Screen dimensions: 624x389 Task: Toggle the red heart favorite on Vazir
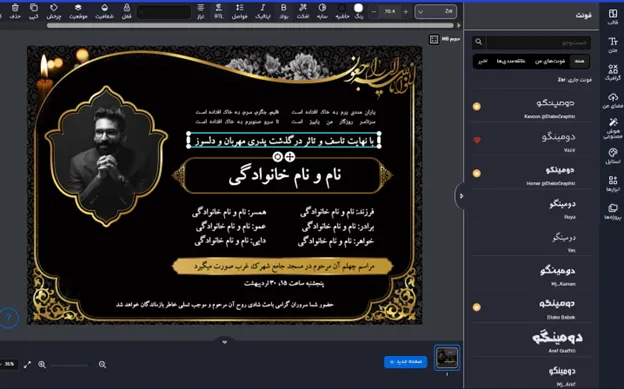pyautogui.click(x=477, y=140)
